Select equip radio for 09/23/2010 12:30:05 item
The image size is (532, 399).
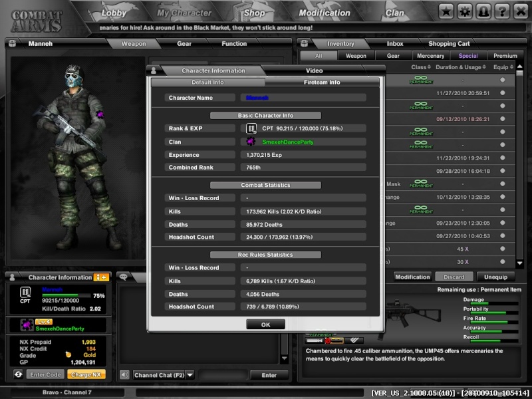pos(503,223)
